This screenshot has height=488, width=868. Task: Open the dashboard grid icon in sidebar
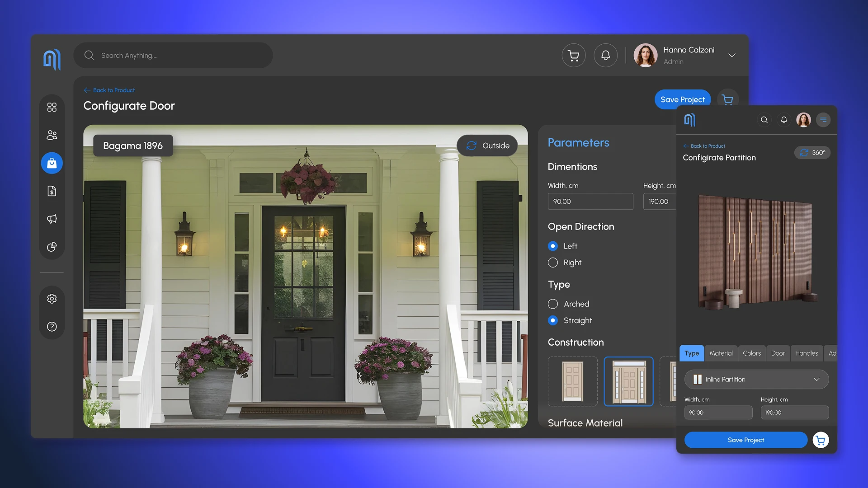click(x=52, y=107)
